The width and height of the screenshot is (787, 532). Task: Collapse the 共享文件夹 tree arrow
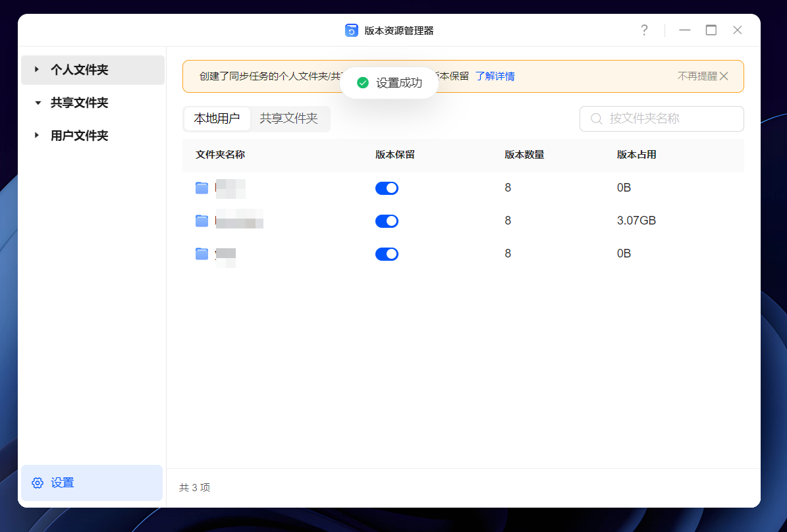(x=37, y=103)
